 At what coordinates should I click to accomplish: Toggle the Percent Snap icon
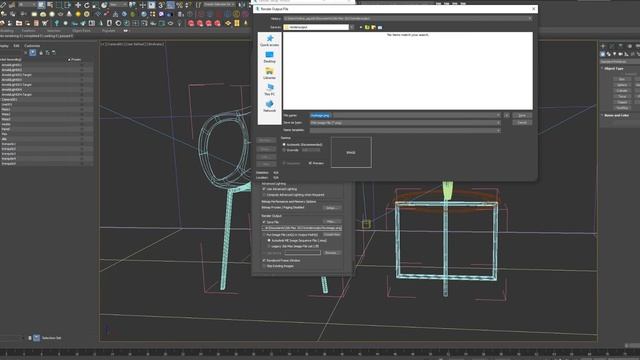[179, 5]
